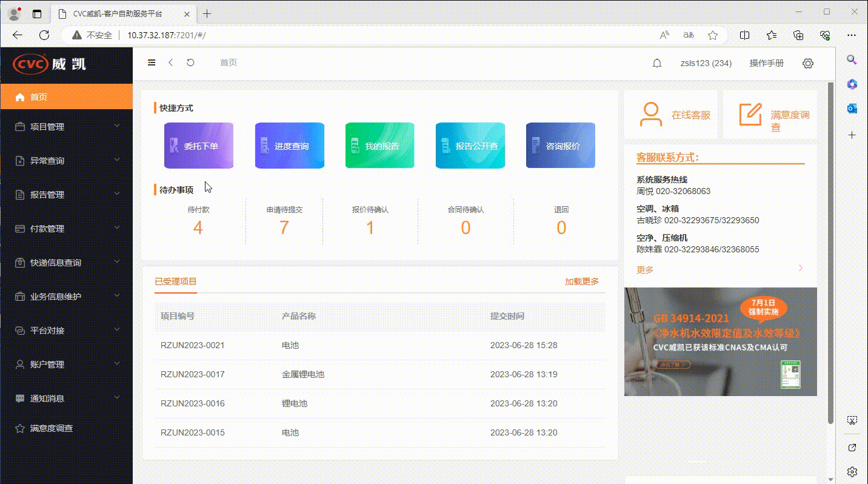Image resolution: width=868 pixels, height=484 pixels.
Task: Click browser favorites star icon
Action: [x=713, y=35]
